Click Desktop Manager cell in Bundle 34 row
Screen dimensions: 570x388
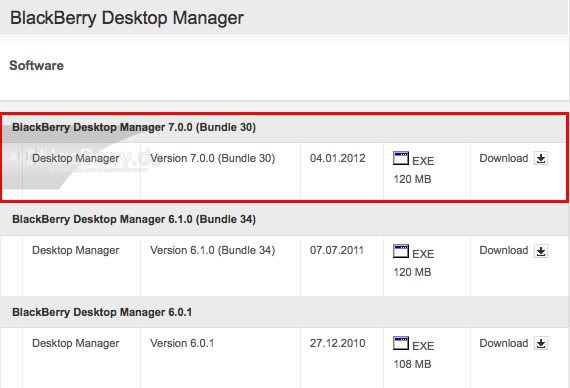76,251
